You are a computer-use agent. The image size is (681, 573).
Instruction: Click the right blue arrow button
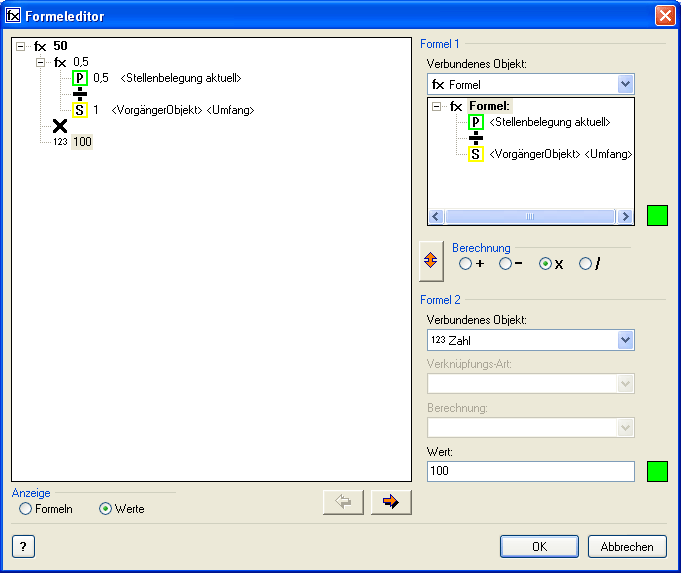click(x=391, y=502)
